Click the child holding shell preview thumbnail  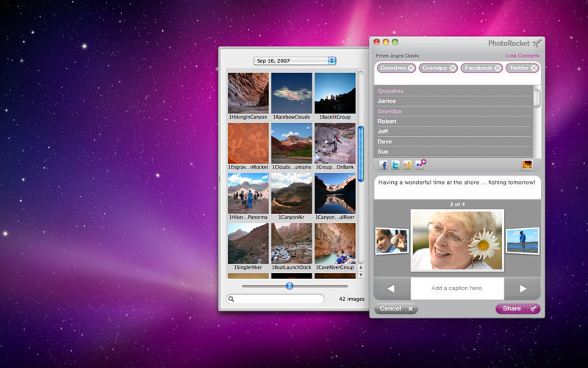[392, 241]
